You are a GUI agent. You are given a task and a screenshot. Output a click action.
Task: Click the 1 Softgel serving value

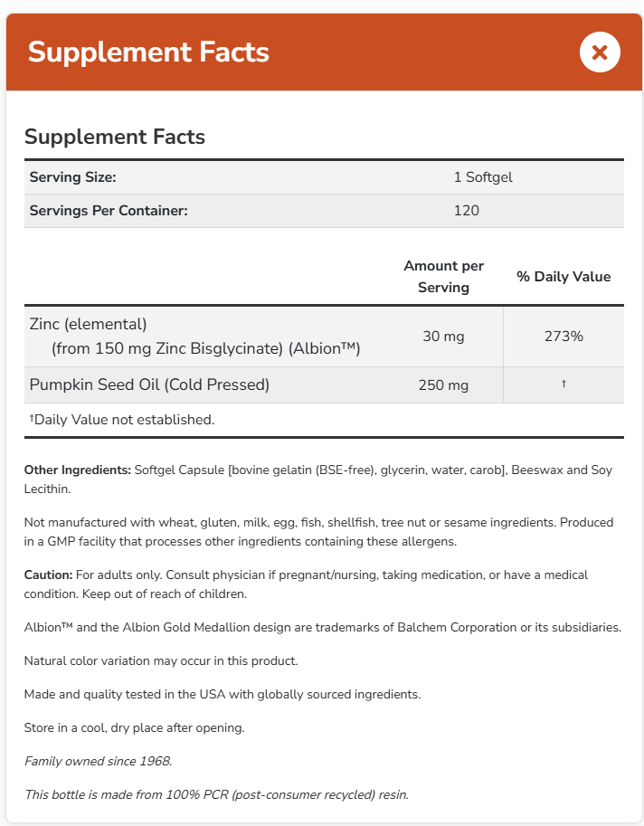(483, 177)
